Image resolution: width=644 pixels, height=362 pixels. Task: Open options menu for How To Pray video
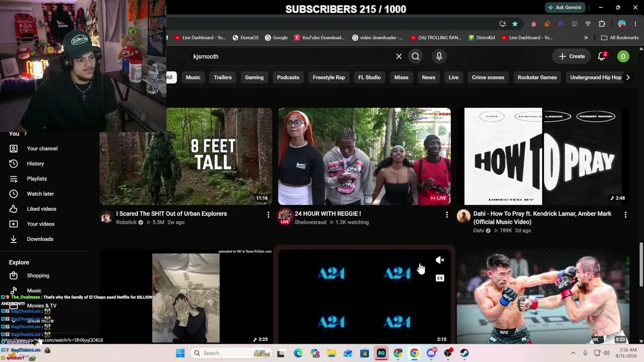point(625,215)
